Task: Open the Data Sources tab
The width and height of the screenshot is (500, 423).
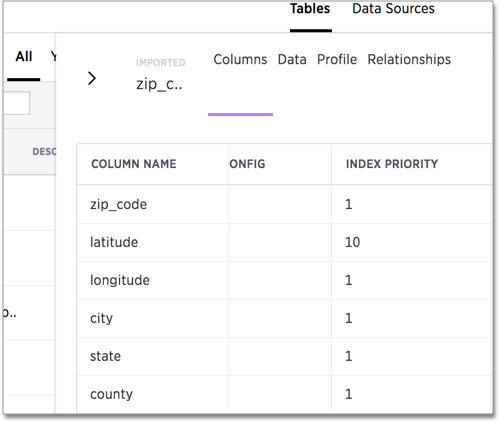Action: (393, 9)
